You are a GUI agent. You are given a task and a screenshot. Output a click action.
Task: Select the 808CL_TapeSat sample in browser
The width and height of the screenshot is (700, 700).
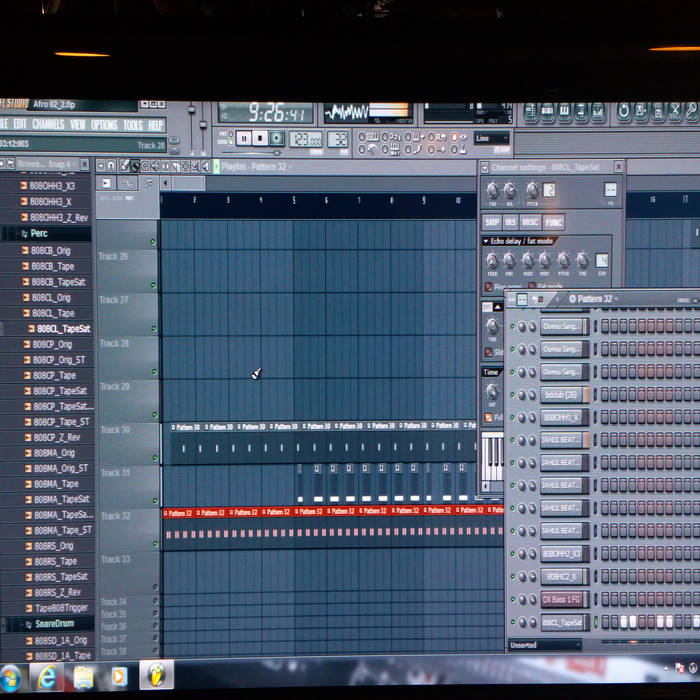62,329
